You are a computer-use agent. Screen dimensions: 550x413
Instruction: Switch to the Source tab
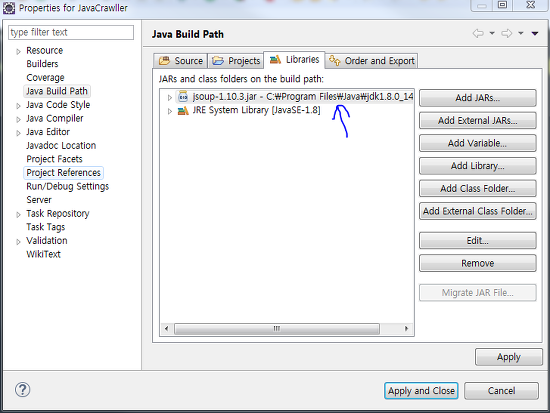pos(181,61)
